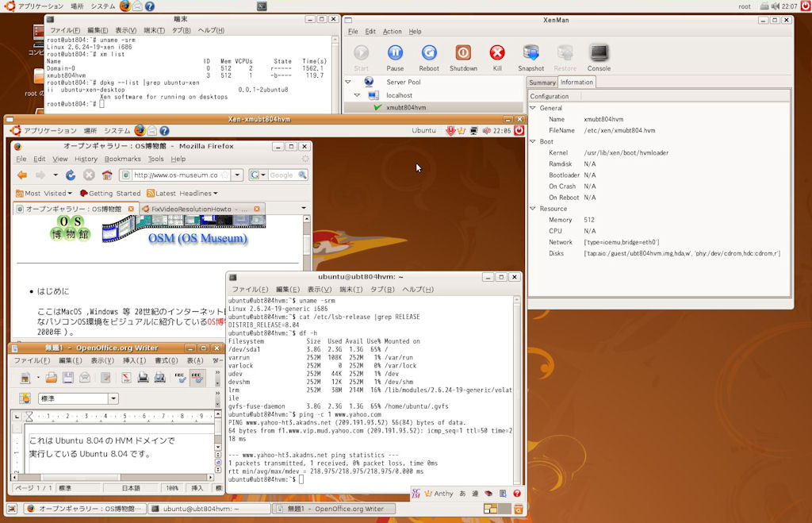Screen dimensions: 812x523
Task: Click the Export as PDF icon in Writer
Action: pyautogui.click(x=126, y=378)
